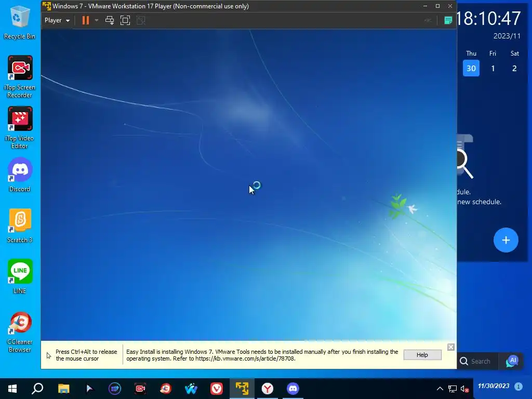
Task: Open iTop Screen Recorder desktop shortcut
Action: pyautogui.click(x=20, y=77)
